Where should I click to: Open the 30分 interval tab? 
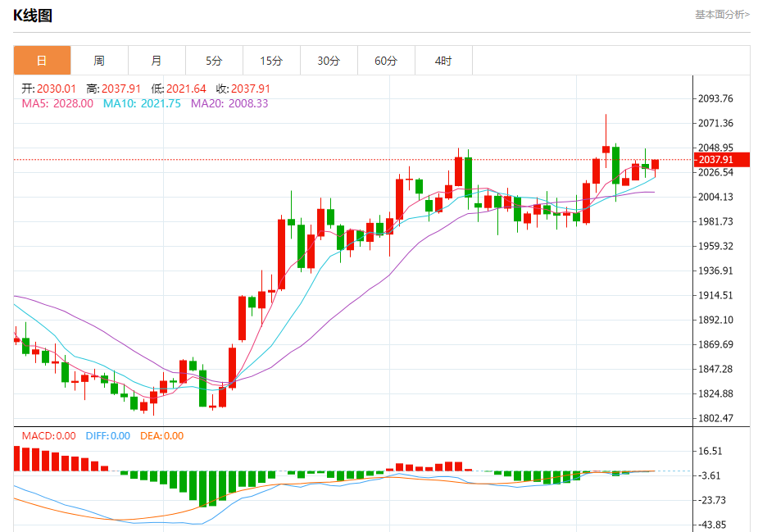click(329, 61)
